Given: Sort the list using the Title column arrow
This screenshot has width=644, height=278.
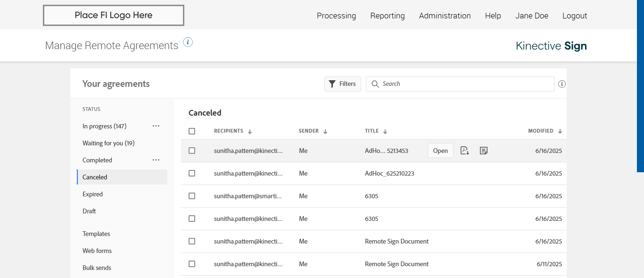Looking at the screenshot, I should [385, 132].
